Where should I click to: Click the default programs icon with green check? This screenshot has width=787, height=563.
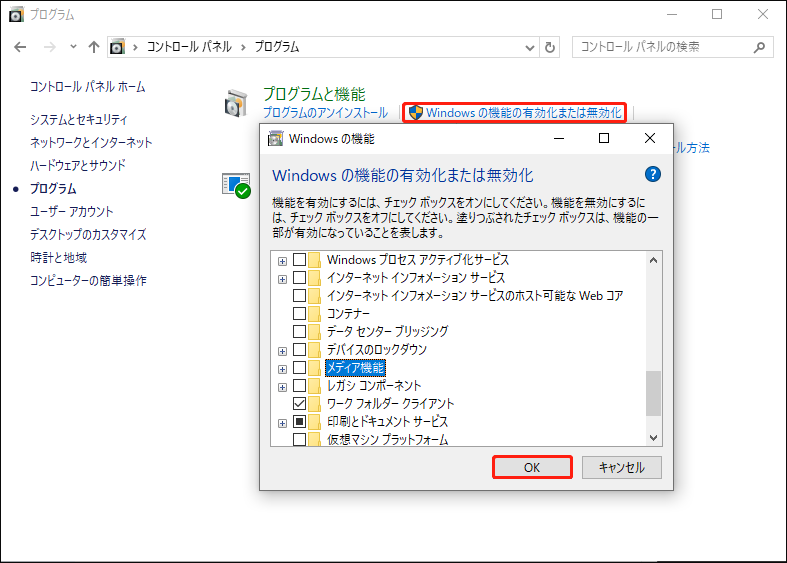(236, 186)
